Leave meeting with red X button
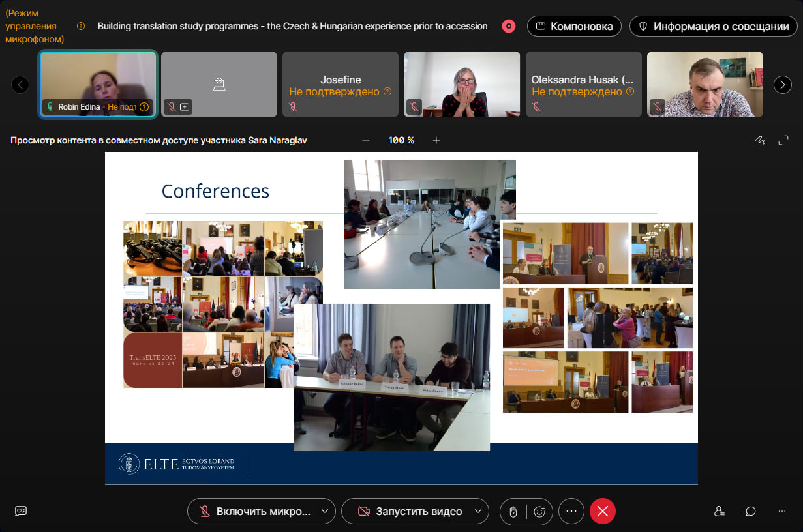The image size is (803, 532). pos(603,511)
